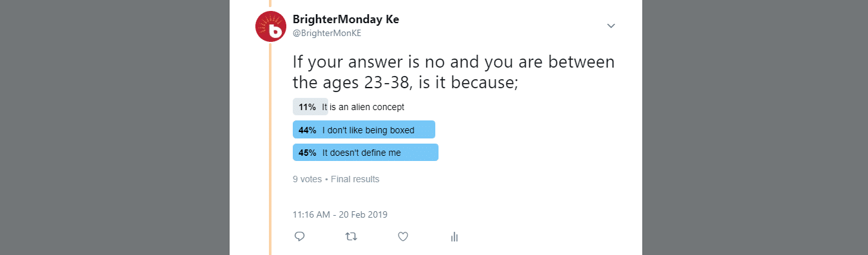The height and width of the screenshot is (255, 868).
Task: Click the 9 votes count text
Action: point(307,179)
